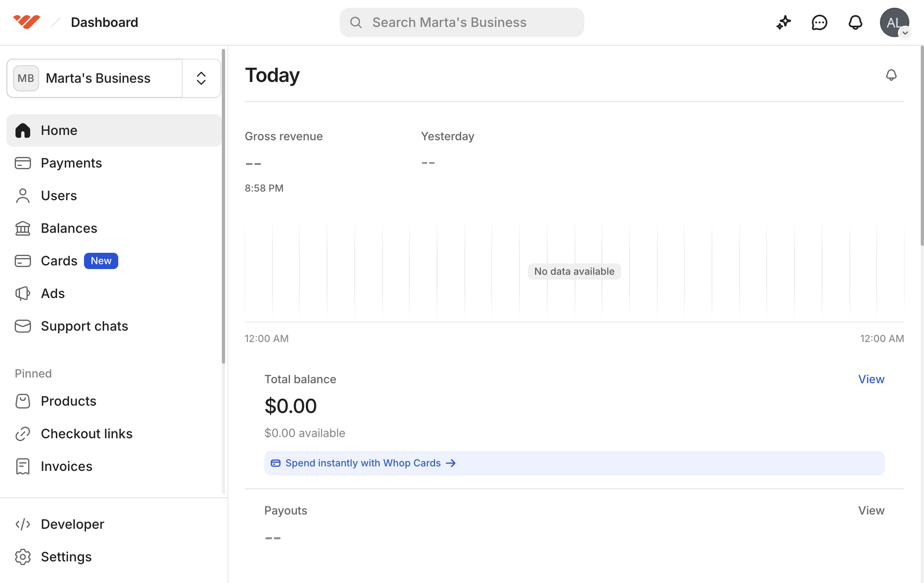
Task: Click the Invoices receipt icon
Action: [23, 466]
